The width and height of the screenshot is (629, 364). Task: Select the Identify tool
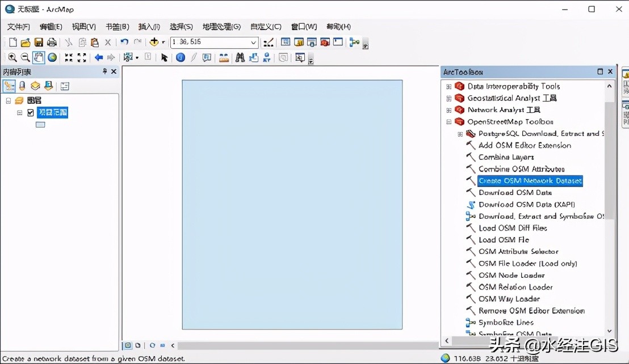click(x=181, y=58)
